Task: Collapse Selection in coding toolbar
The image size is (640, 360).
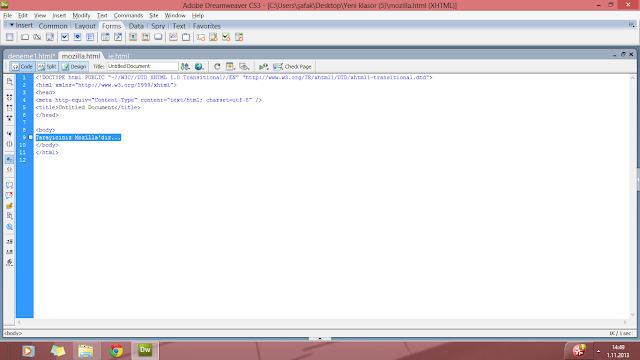Action: click(9, 107)
